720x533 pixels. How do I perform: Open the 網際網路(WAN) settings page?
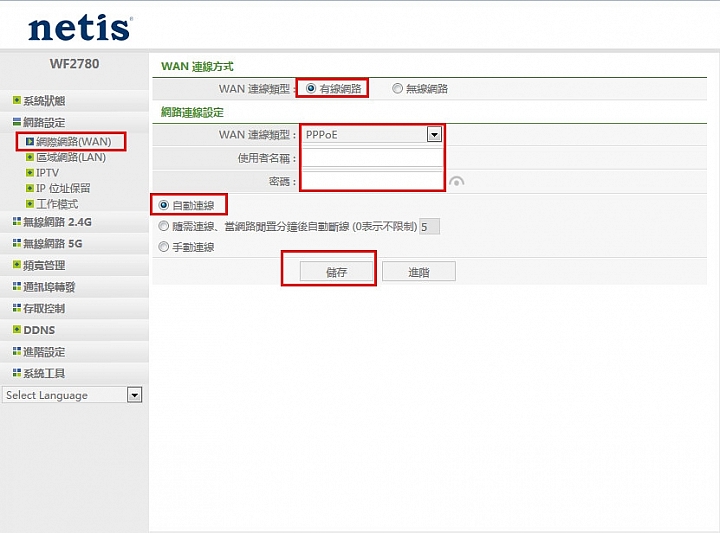(x=73, y=141)
